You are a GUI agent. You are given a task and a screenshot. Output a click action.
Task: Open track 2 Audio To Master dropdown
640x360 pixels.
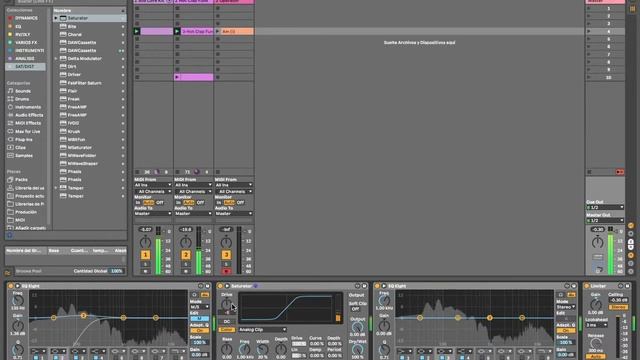(193, 213)
